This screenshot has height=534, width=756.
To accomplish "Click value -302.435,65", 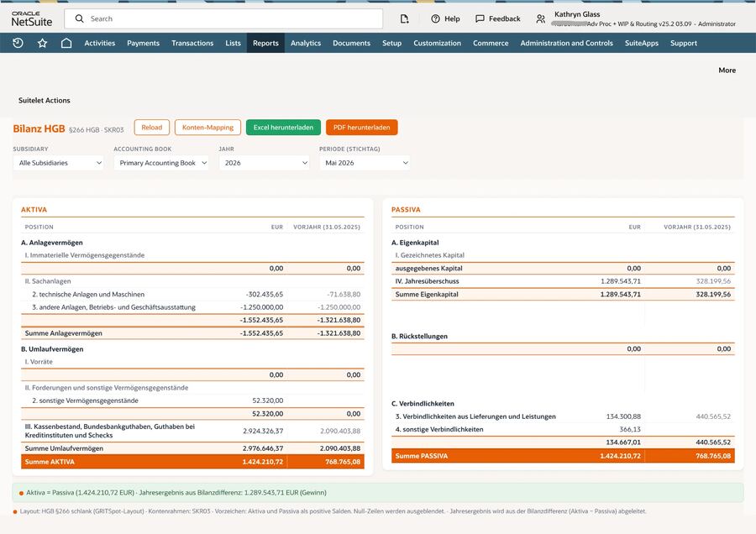I will (x=265, y=294).
